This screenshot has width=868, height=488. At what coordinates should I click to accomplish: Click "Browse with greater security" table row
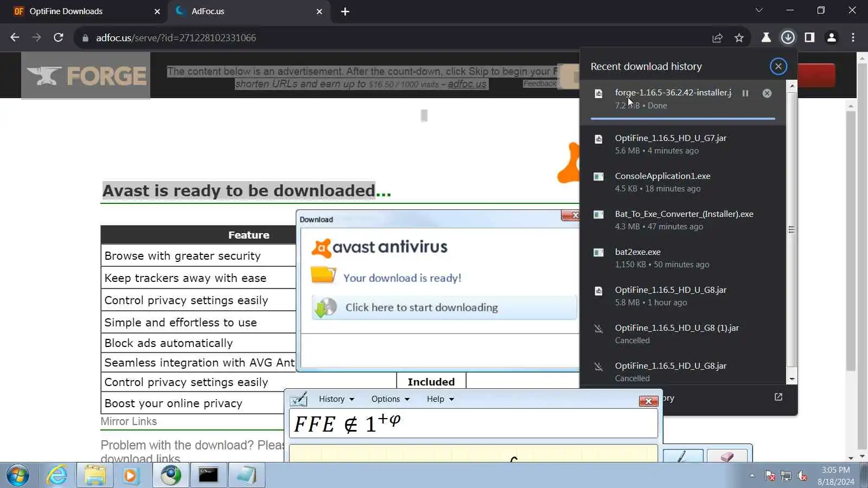[x=198, y=255]
